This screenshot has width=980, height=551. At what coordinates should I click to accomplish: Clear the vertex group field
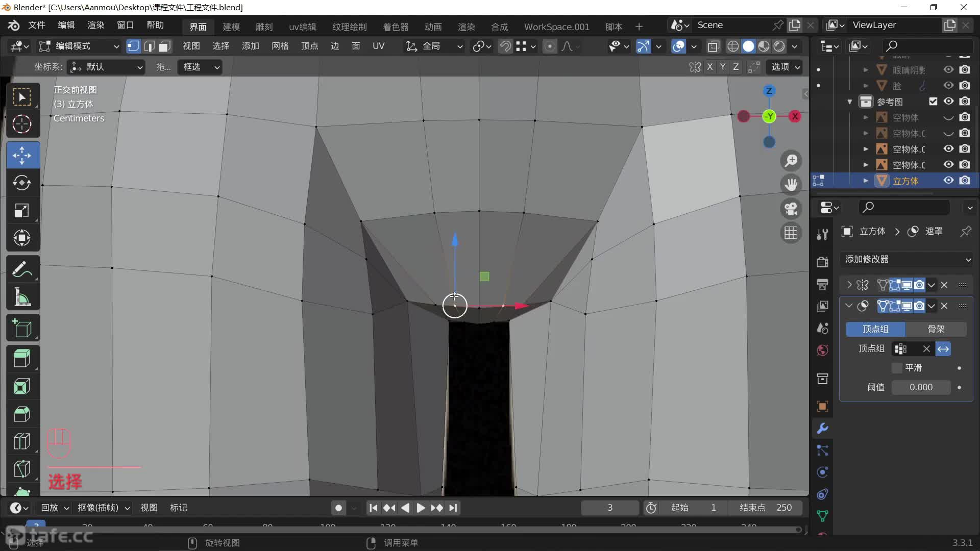(926, 349)
